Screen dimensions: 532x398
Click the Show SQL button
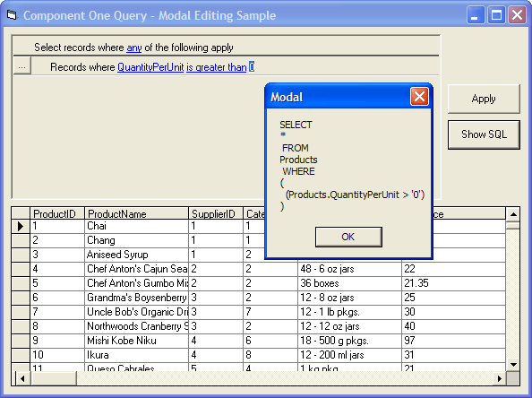(484, 134)
